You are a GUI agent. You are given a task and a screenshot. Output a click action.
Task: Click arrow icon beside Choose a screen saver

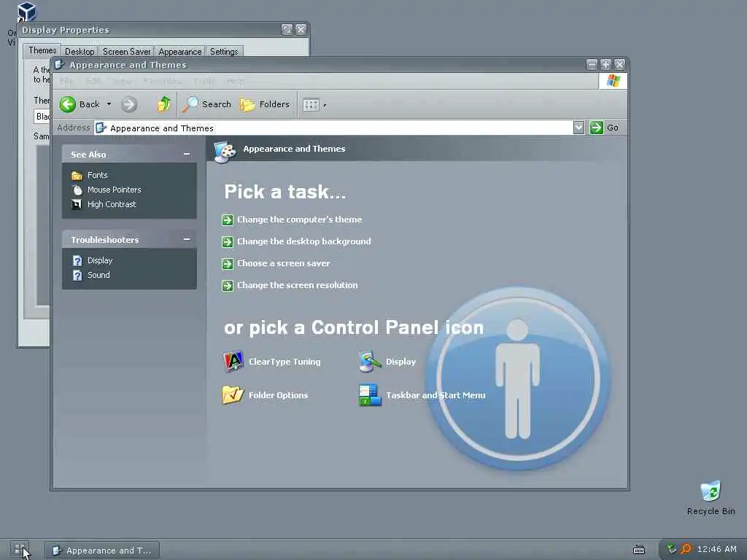(228, 263)
